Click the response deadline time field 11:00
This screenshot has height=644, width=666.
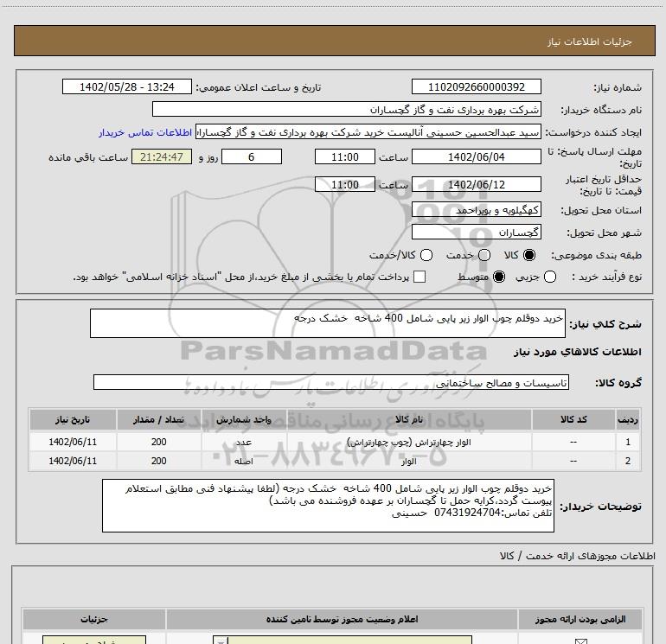(x=345, y=156)
